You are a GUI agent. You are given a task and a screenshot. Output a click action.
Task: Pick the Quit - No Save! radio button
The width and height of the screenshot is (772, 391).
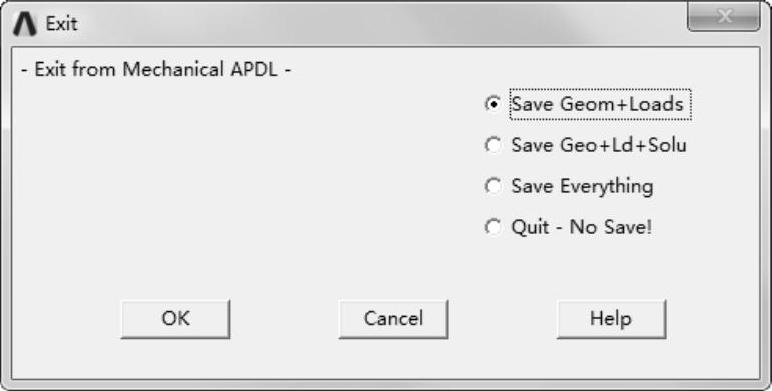coord(493,228)
